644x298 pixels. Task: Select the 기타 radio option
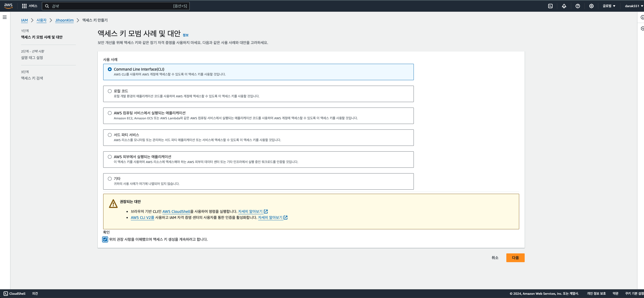(110, 179)
